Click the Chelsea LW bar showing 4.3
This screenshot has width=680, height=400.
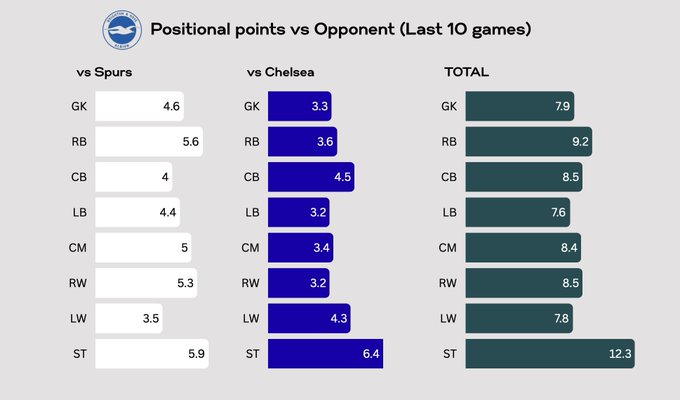(x=309, y=318)
